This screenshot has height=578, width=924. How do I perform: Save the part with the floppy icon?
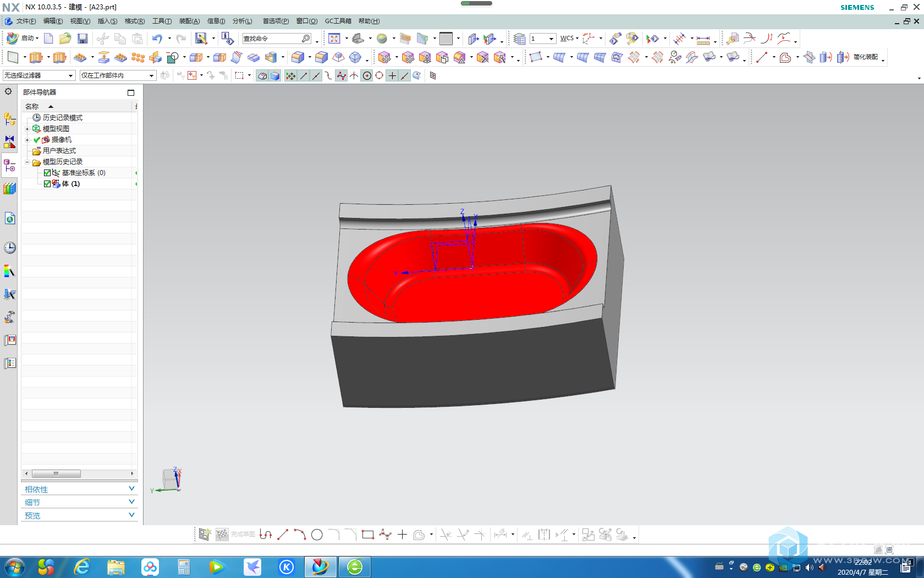tap(82, 39)
